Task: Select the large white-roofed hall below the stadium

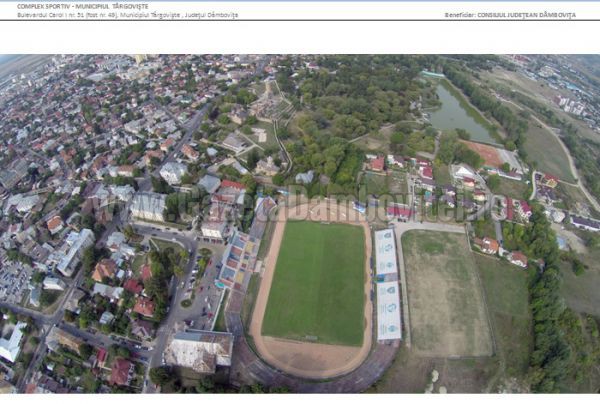Action: [198, 350]
